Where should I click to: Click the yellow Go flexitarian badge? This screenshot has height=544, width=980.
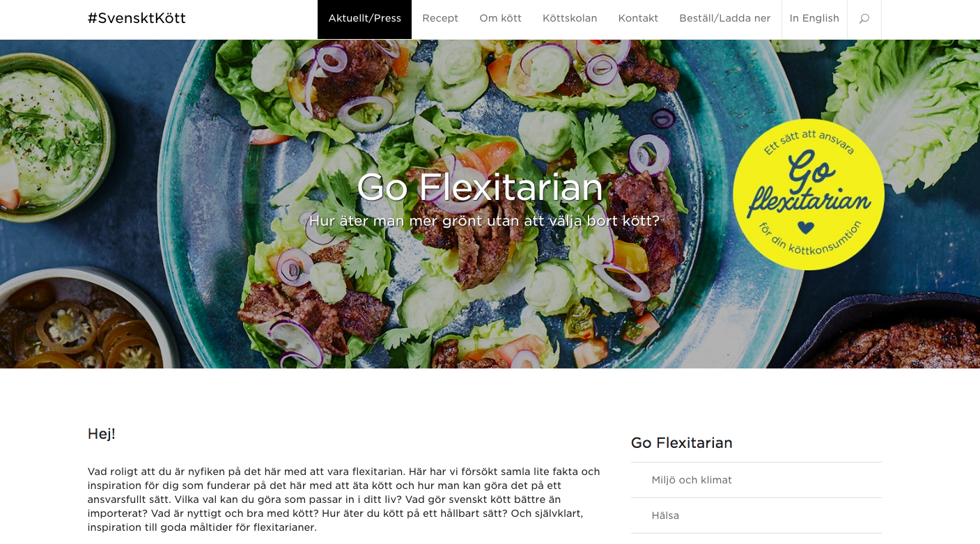click(809, 194)
